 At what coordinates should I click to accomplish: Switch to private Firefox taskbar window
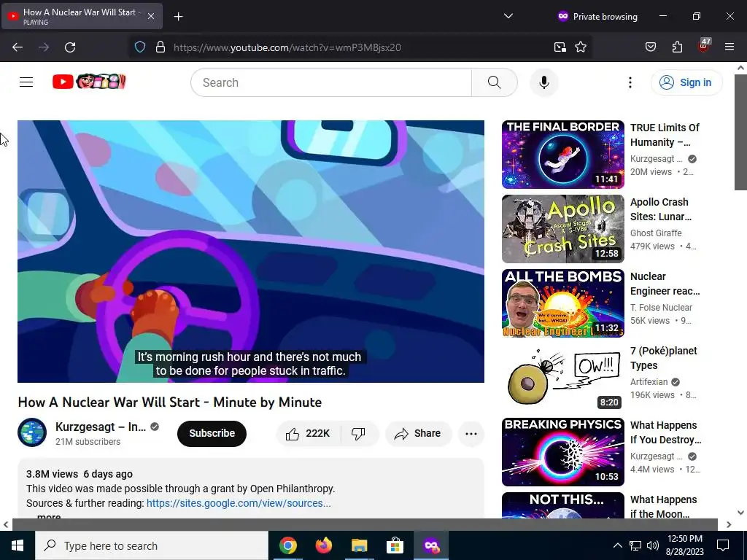pos(431,545)
